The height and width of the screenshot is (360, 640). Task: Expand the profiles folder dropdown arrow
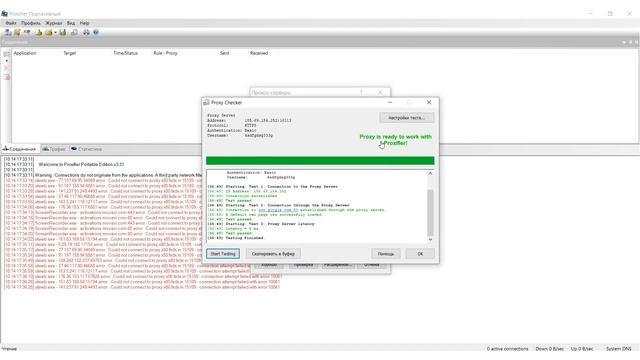pos(55,33)
